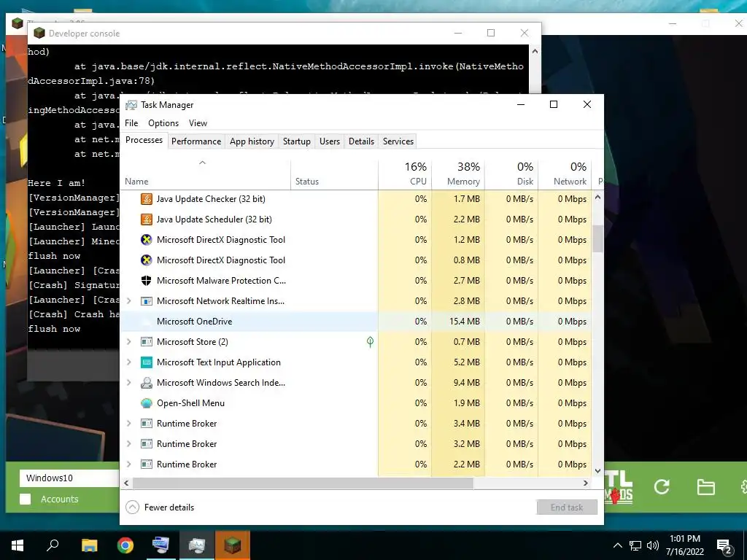Click the vertical scrollbar thumb in process list
The image size is (747, 560).
tap(598, 238)
